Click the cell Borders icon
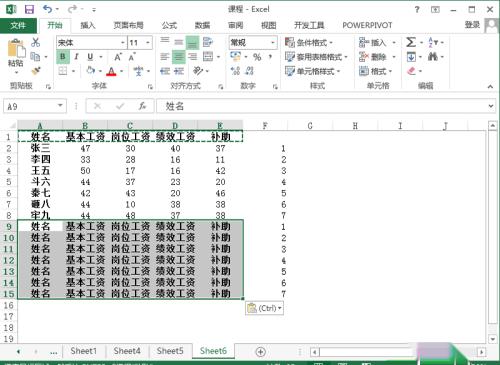 pyautogui.click(x=63, y=71)
